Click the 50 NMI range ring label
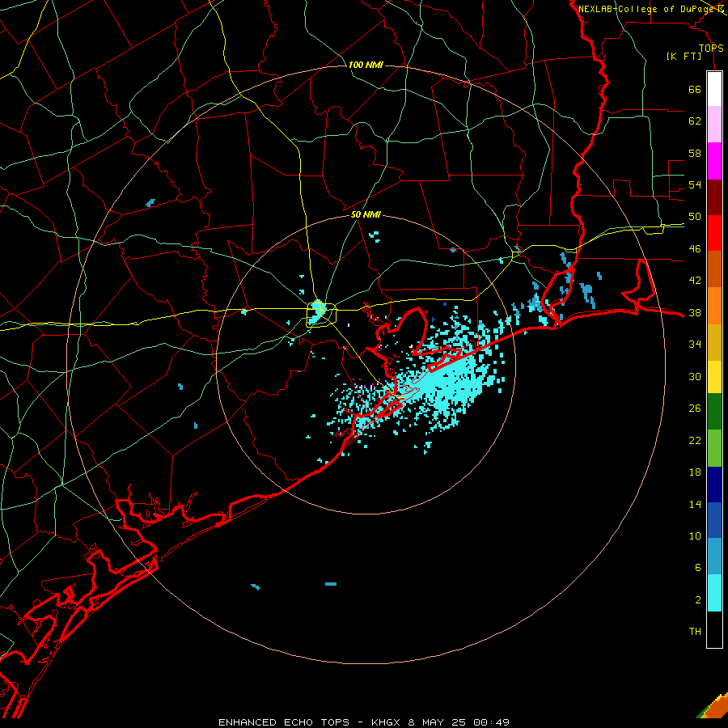This screenshot has width=728, height=728. 366,214
